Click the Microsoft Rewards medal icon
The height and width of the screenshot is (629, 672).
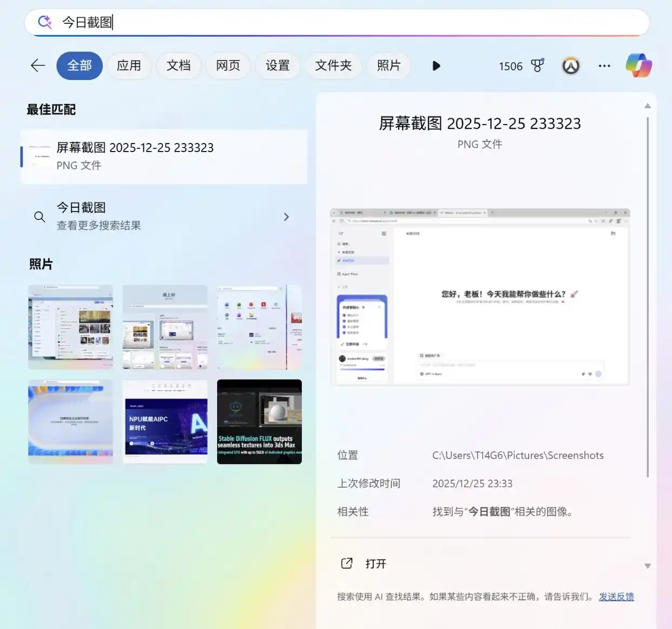pos(537,65)
